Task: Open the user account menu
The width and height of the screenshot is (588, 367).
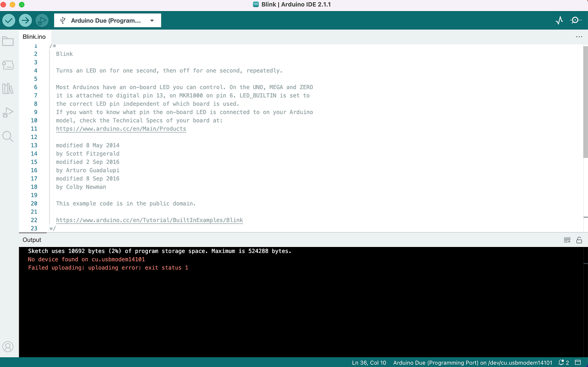Action: (8, 347)
